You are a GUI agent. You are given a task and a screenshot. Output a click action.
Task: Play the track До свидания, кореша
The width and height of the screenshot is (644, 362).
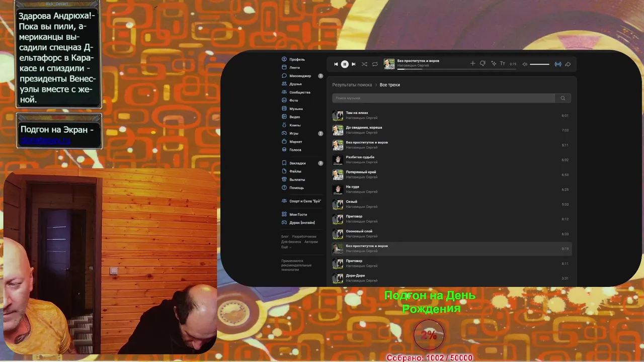452,130
